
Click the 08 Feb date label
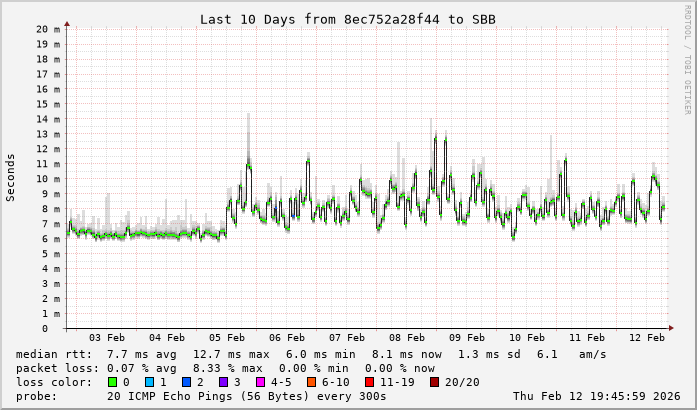pos(407,338)
